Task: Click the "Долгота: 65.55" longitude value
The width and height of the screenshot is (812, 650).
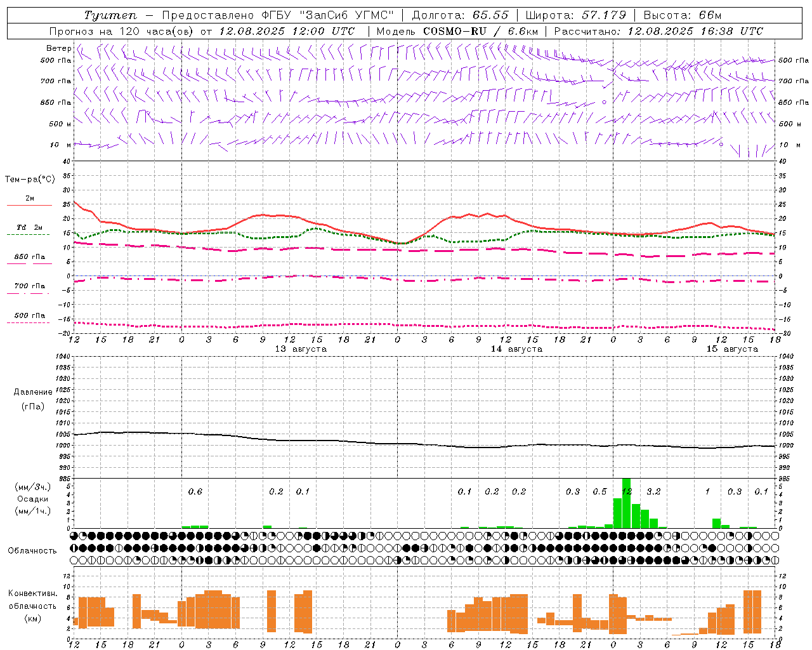Action: pyautogui.click(x=460, y=15)
